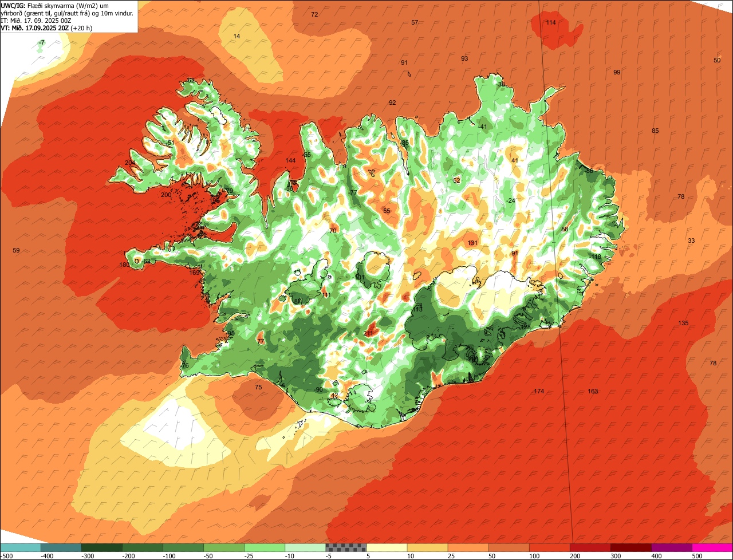The image size is (733, 560).
Task: Click the legend swatch between 100 and 200
Action: [549, 547]
